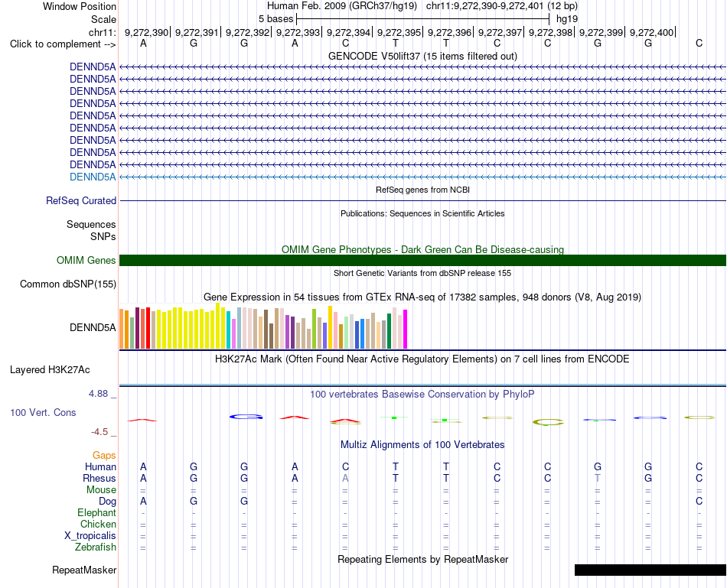The image size is (727, 588).
Task: Select the Window Position label
Action: click(80, 6)
